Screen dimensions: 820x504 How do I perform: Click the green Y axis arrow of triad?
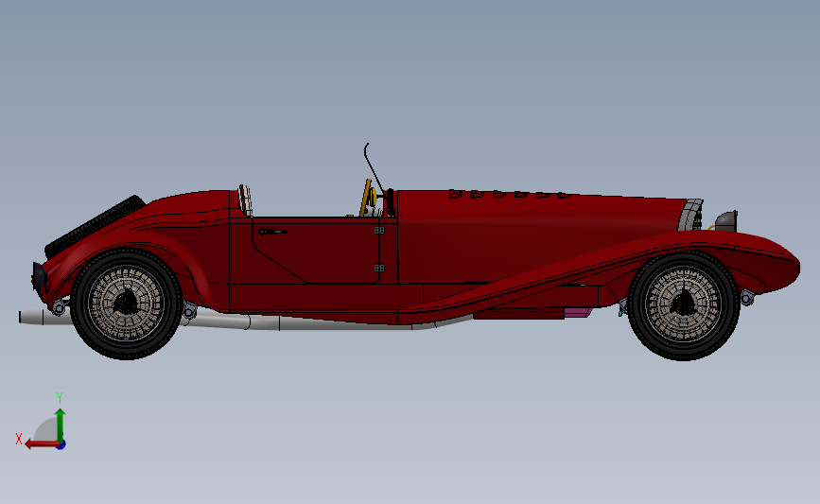[61, 426]
